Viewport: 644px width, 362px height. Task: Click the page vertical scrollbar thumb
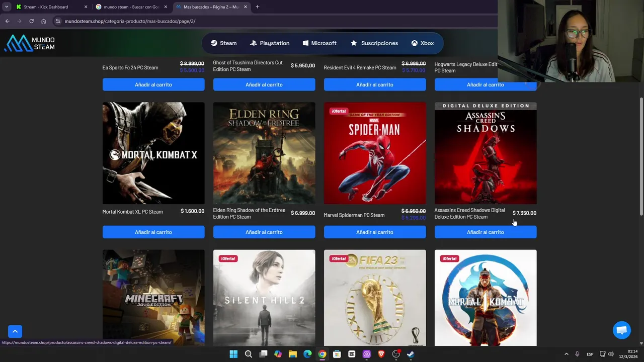[x=641, y=157]
